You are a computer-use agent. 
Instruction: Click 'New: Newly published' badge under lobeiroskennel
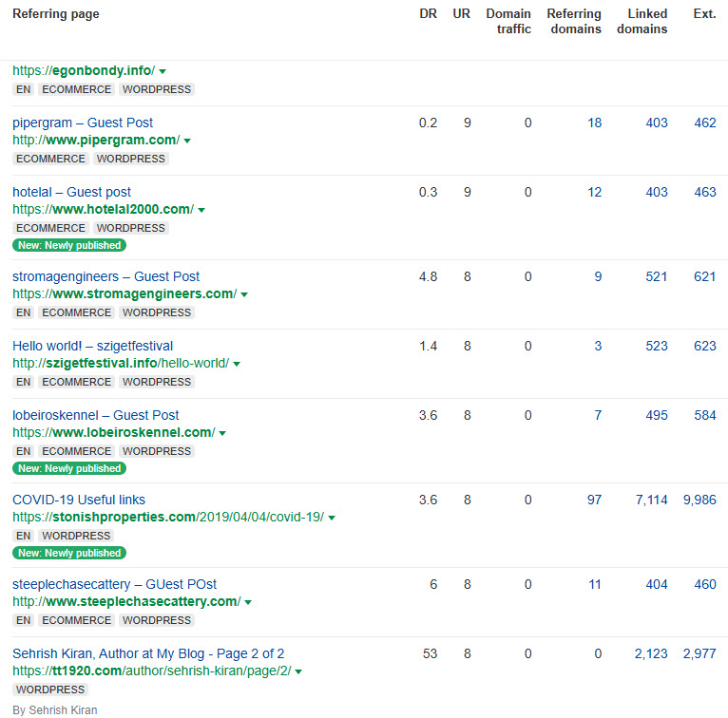(x=69, y=468)
